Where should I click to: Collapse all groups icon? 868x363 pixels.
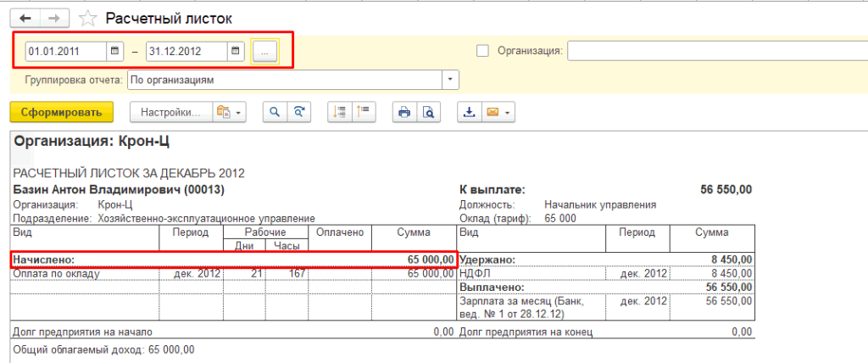[x=364, y=112]
